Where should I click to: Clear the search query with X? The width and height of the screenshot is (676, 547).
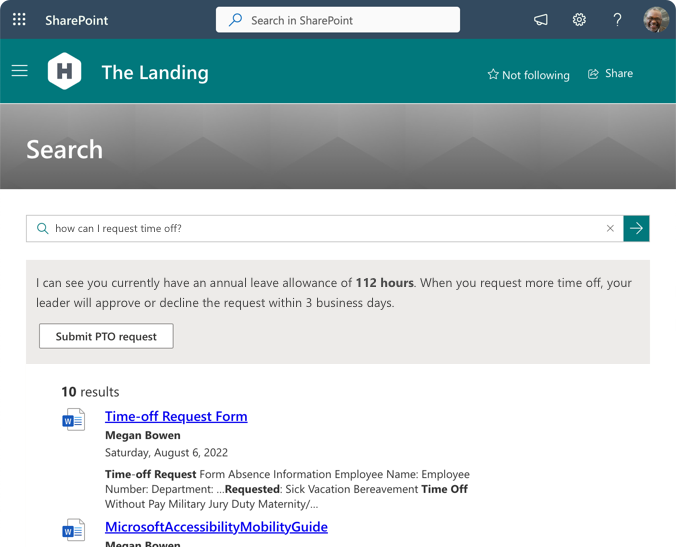tap(610, 228)
